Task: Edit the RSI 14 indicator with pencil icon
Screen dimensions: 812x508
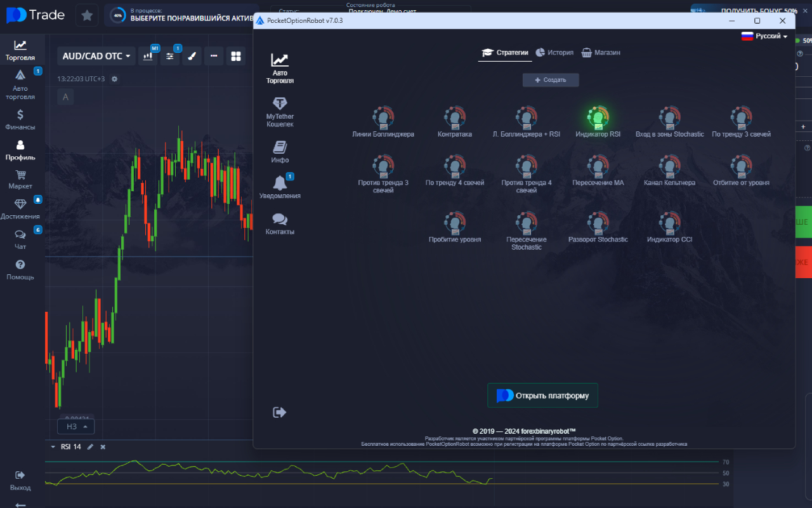Action: pyautogui.click(x=90, y=447)
